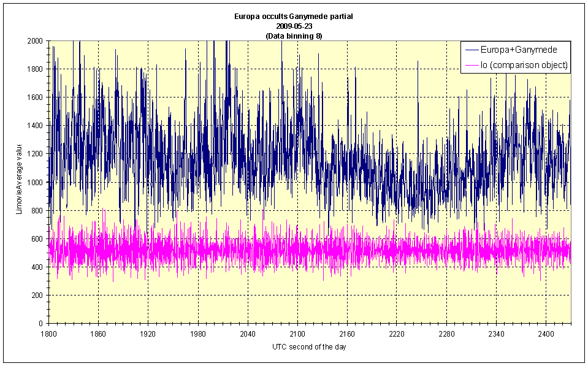Click x-axis label 2400
Screen dimensions: 588x366
546,334
